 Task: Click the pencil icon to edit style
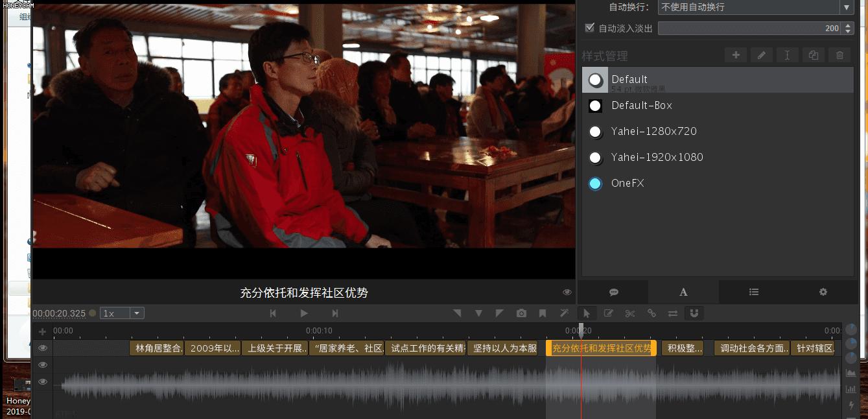[x=762, y=56]
